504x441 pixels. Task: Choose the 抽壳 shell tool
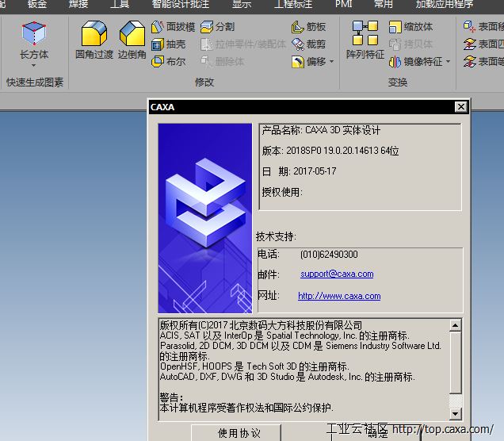pyautogui.click(x=169, y=44)
